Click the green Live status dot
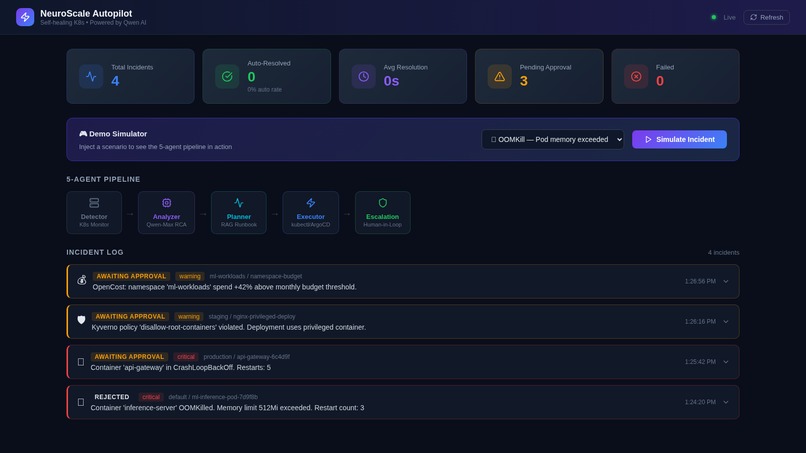Screen dimensions: 806x453 click(713, 17)
